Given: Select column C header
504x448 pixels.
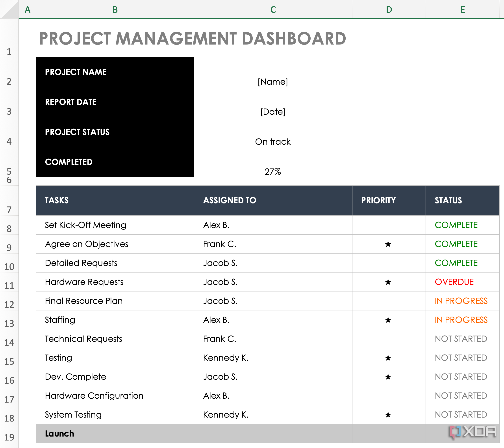Looking at the screenshot, I should (x=273, y=10).
